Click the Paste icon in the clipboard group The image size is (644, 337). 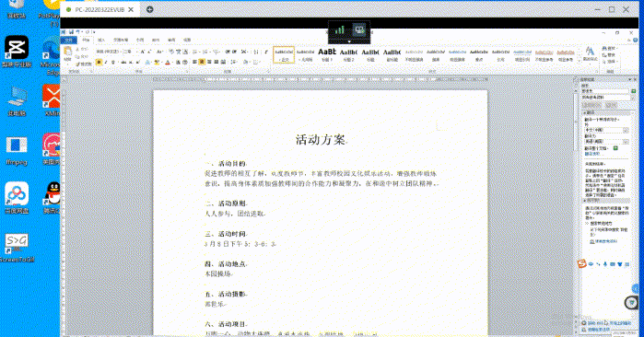click(68, 51)
